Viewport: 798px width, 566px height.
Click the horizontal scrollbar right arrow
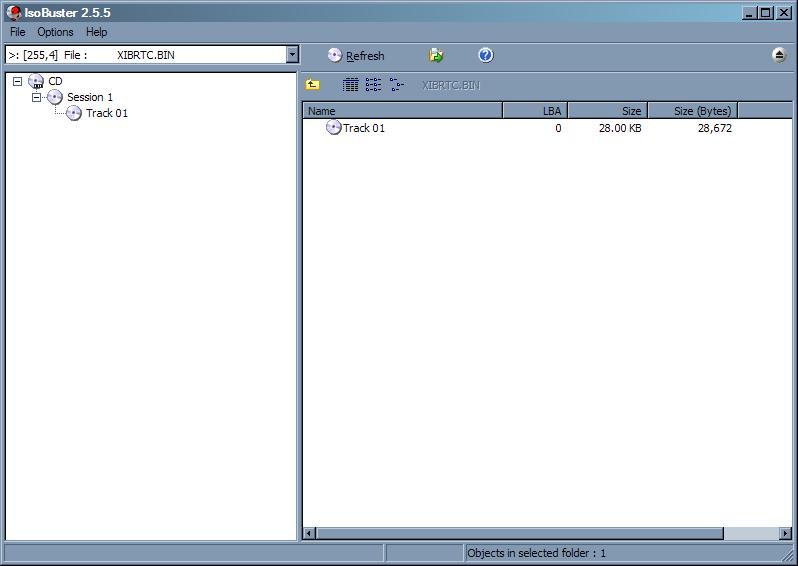click(x=786, y=533)
